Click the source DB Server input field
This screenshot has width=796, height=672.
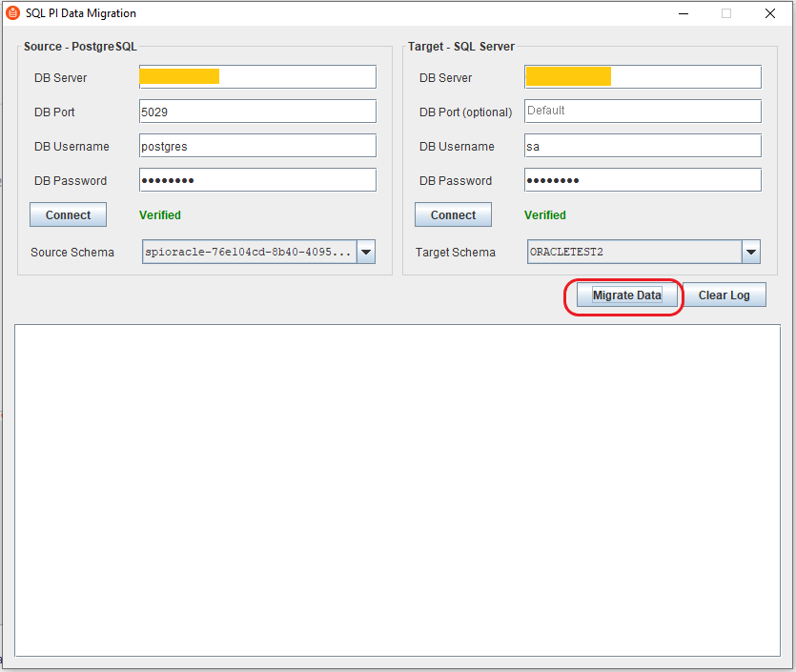(x=257, y=77)
